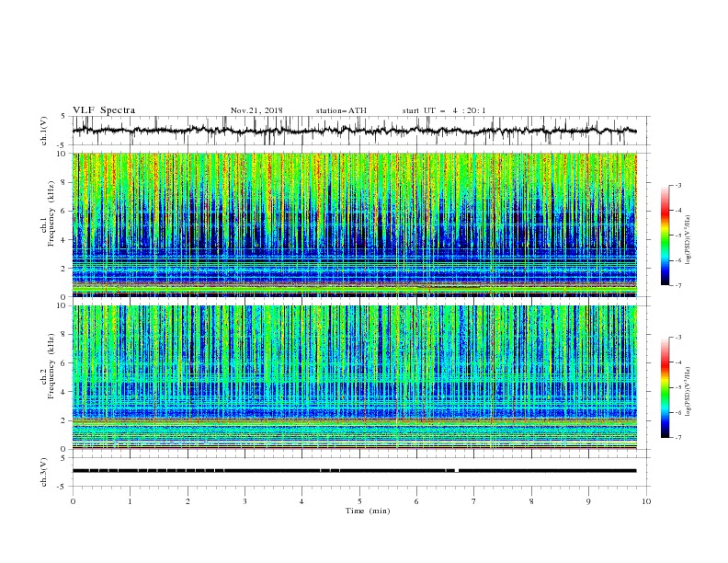
Task: Click time axis tick label "10"
Action: [x=646, y=501]
